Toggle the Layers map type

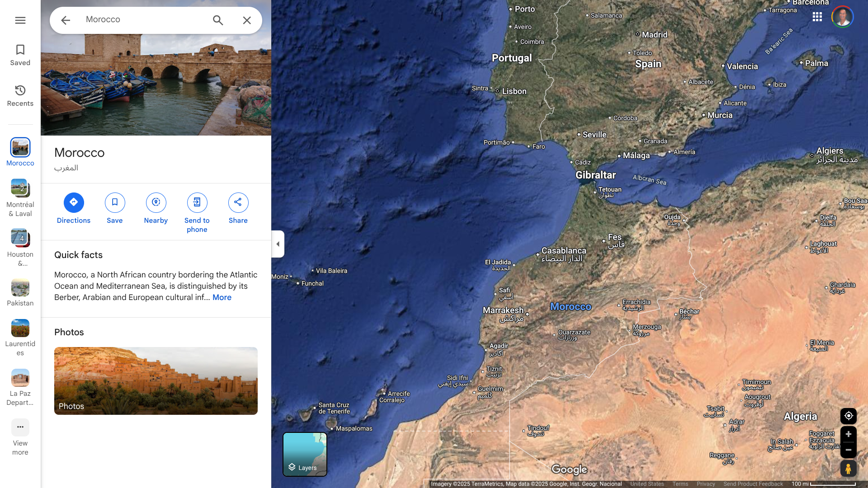[x=305, y=454]
